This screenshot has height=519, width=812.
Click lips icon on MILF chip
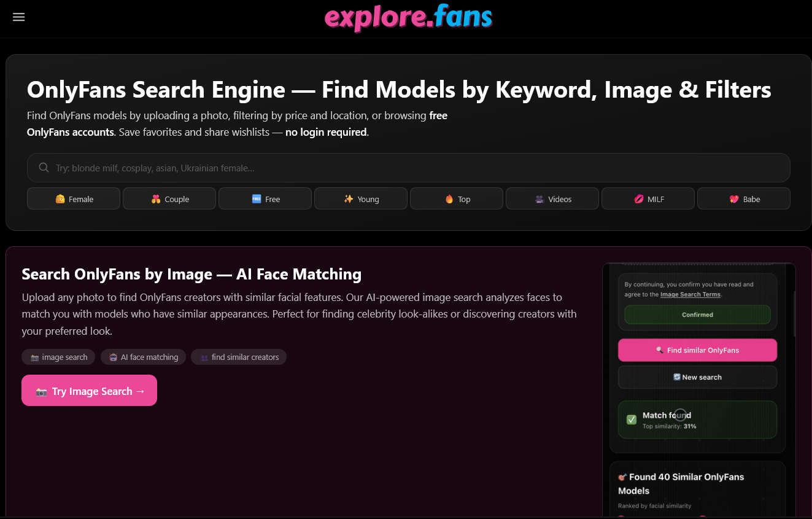click(639, 199)
